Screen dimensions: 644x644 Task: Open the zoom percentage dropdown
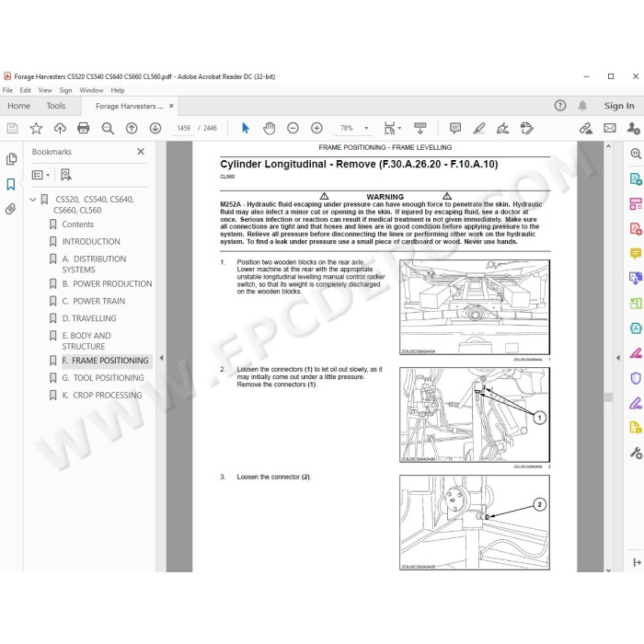(x=366, y=128)
